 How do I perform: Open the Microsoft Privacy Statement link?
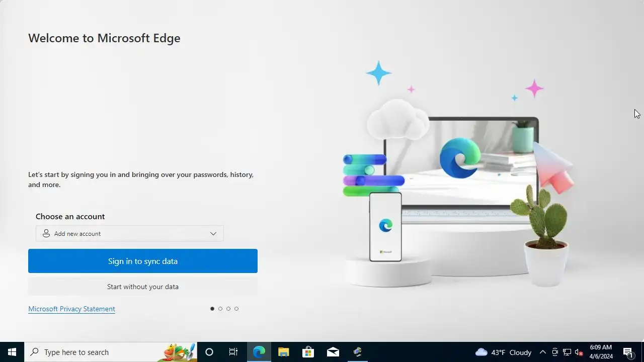click(x=71, y=309)
